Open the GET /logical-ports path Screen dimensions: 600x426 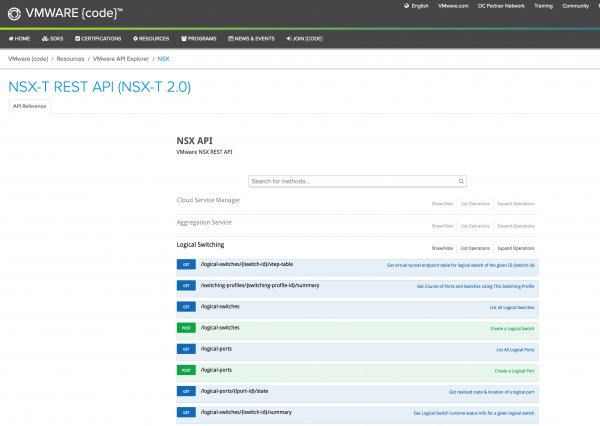pyautogui.click(x=216, y=349)
